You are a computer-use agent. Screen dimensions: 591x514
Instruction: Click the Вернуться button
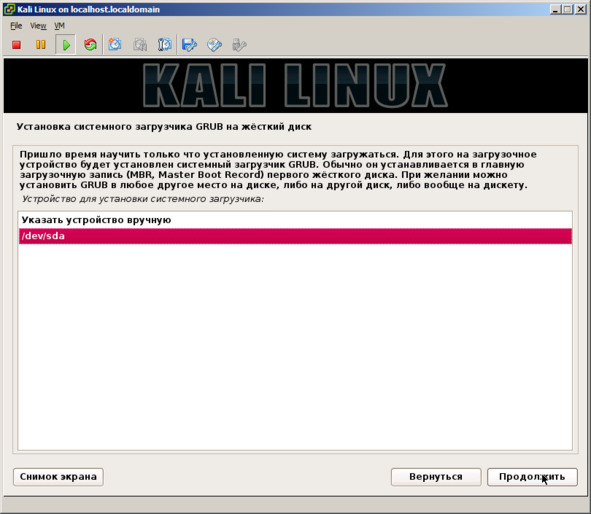[x=436, y=477]
